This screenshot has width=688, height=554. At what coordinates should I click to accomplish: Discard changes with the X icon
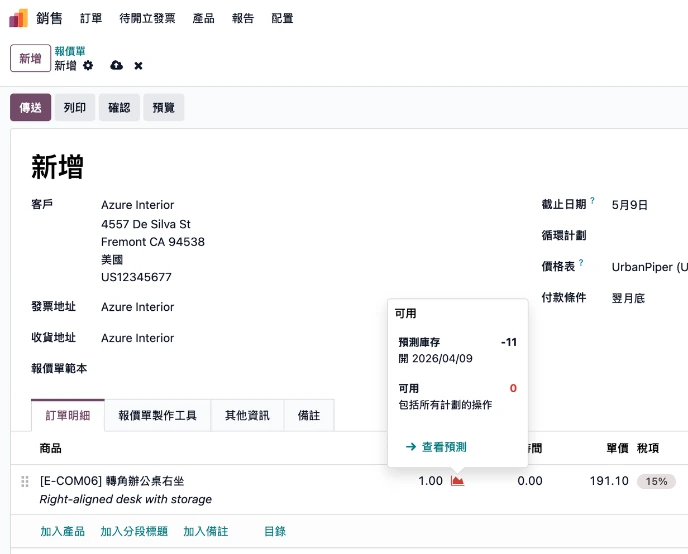[x=138, y=66]
